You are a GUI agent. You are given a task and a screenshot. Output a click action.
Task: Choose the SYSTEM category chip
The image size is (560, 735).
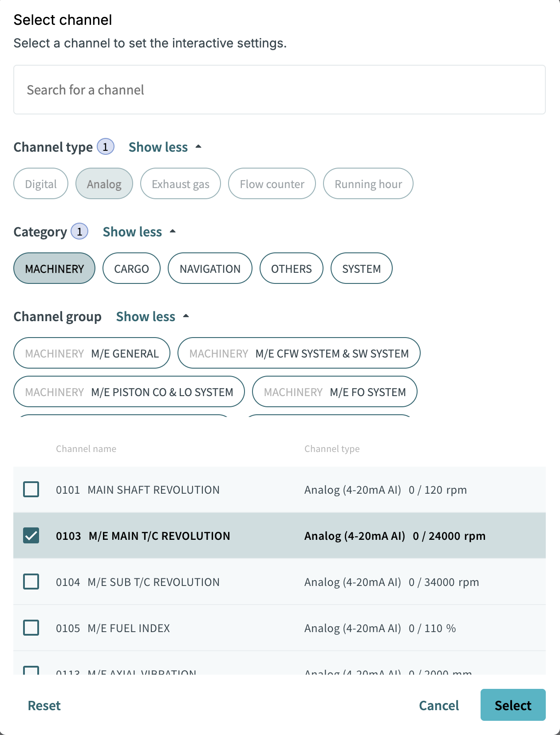click(x=362, y=268)
